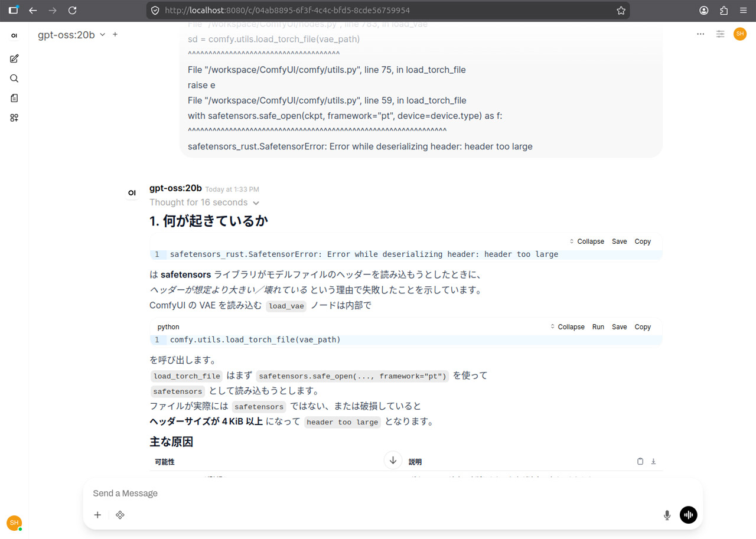Click 'comfy.utils.load_torch_file(vae_path)' code line
This screenshot has width=756, height=539.
click(255, 340)
